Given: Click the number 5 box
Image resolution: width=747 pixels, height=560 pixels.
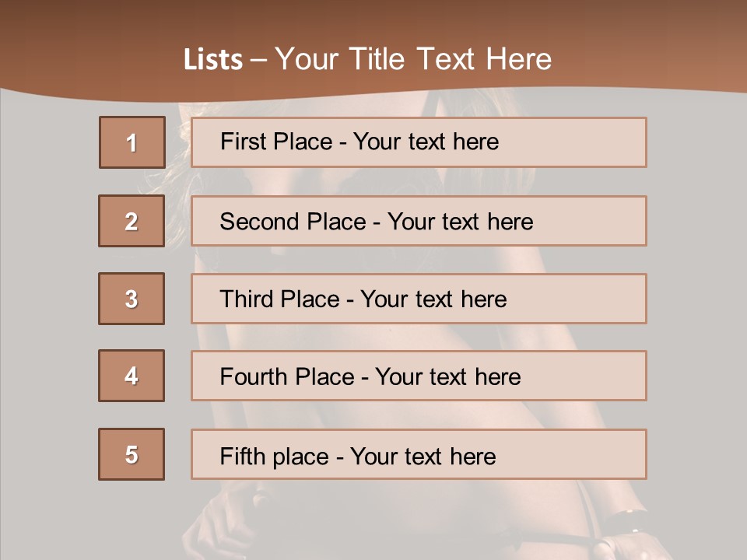Looking at the screenshot, I should tap(132, 454).
